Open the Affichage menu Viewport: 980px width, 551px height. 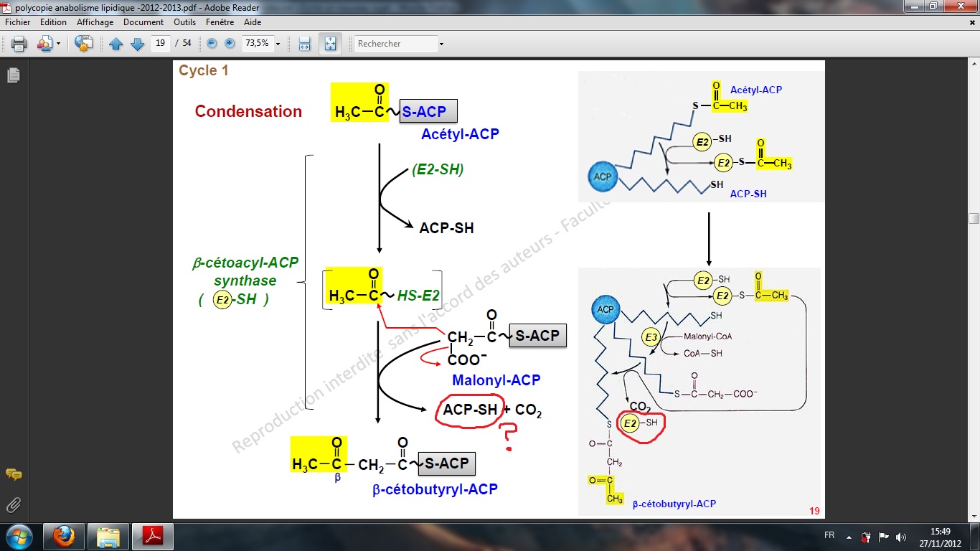point(95,22)
